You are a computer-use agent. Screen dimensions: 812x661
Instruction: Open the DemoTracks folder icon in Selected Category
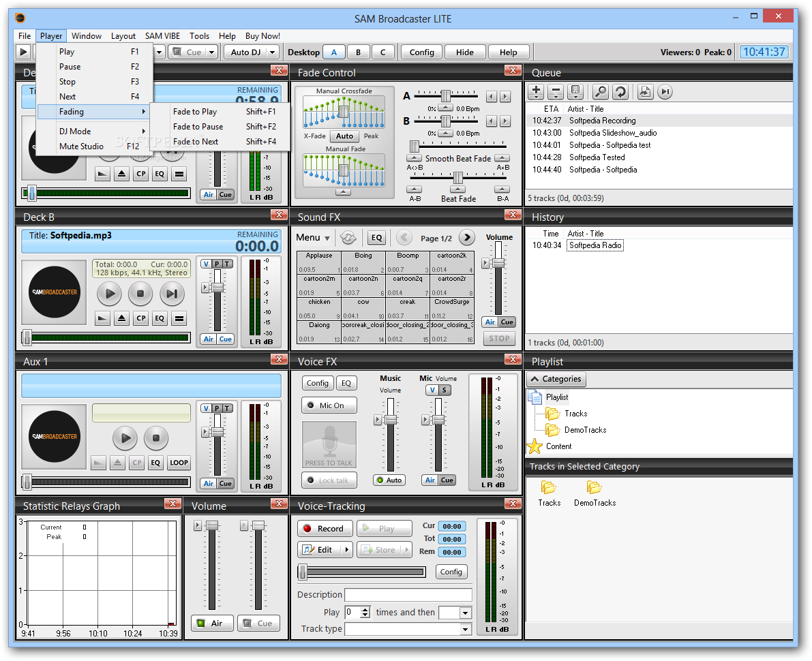point(595,488)
